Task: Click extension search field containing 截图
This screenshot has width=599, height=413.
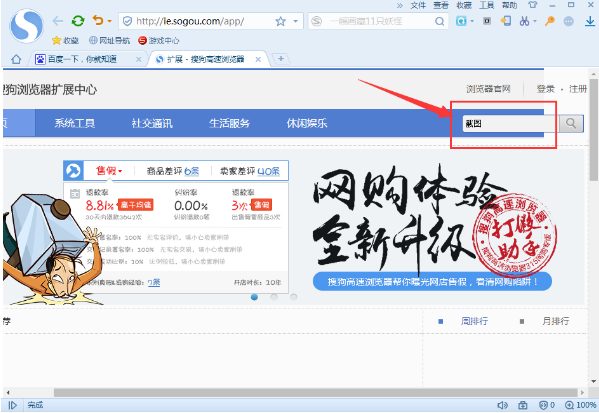Action: [510, 123]
